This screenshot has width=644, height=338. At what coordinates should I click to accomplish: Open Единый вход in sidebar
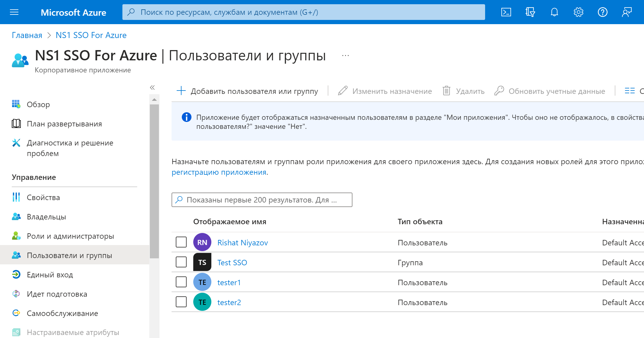[50, 275]
